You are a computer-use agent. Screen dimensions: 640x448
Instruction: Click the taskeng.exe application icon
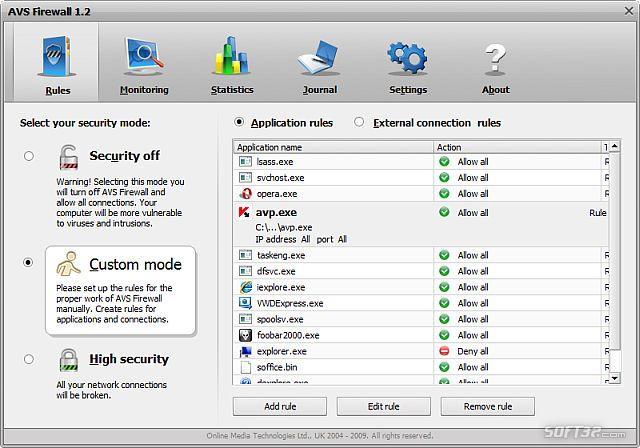(245, 255)
